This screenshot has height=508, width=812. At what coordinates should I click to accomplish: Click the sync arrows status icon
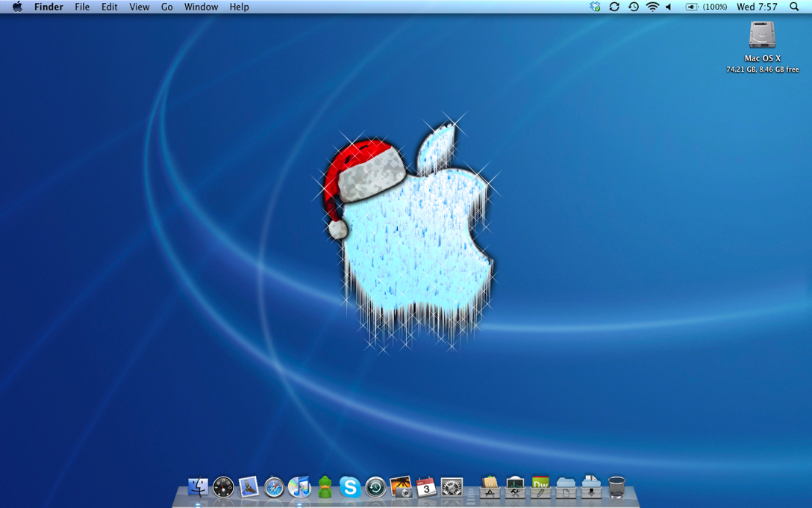(614, 7)
